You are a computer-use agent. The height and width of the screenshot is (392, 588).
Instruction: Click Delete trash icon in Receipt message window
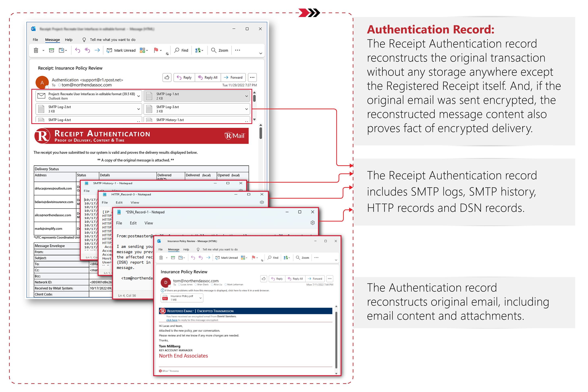pyautogui.click(x=36, y=50)
